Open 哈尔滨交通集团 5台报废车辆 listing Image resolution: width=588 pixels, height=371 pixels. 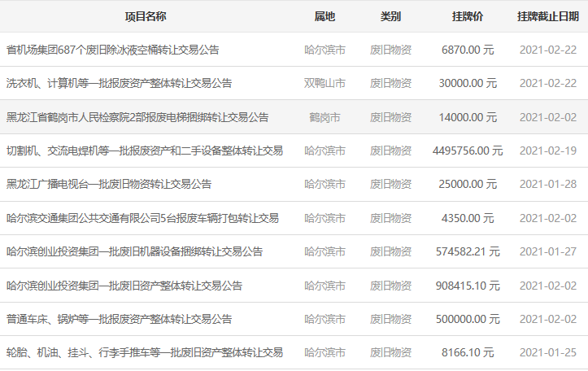pyautogui.click(x=142, y=218)
